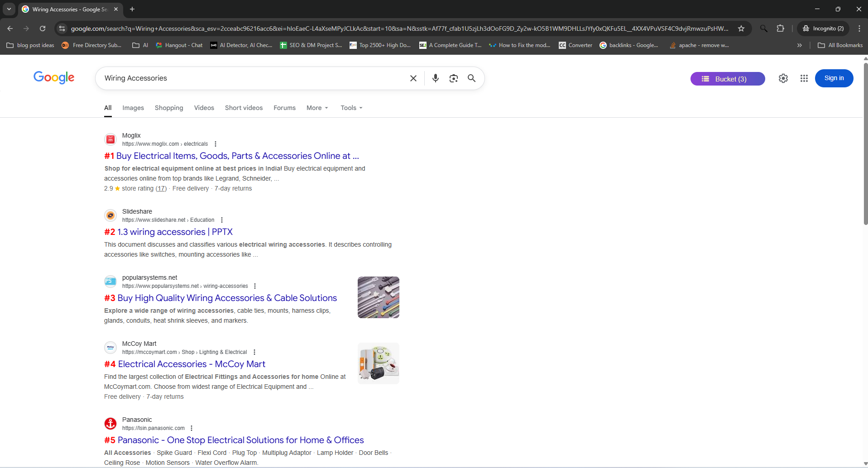Switch to the Images tab
This screenshot has width=868, height=468.
133,108
